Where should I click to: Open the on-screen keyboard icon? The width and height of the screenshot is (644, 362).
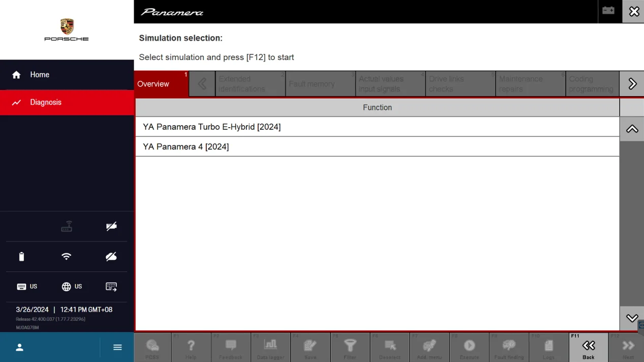(x=111, y=287)
